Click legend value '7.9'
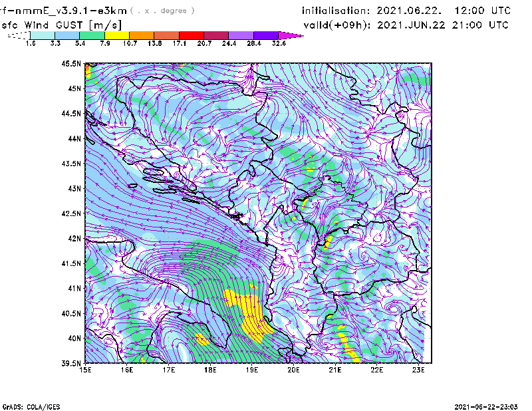532x411 pixels. (x=105, y=43)
